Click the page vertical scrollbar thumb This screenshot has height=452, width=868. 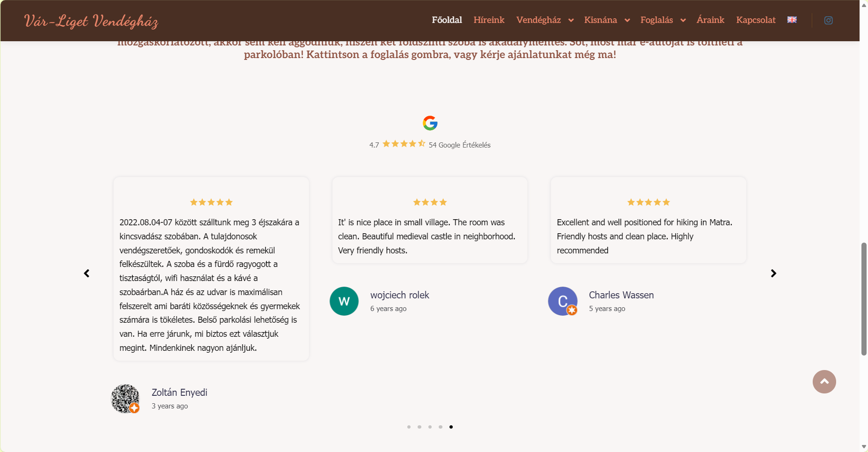(x=864, y=299)
